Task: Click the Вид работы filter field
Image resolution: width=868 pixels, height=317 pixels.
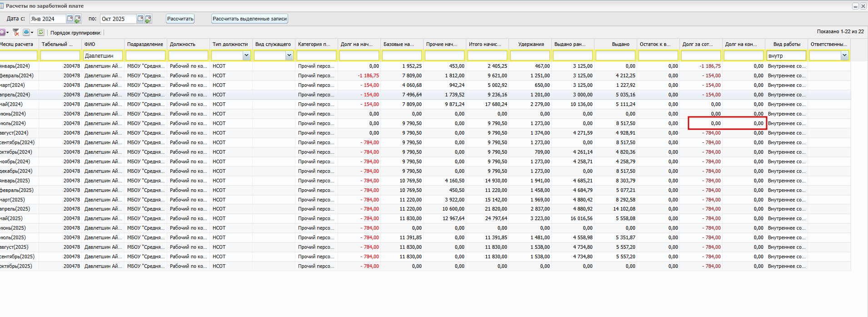Action: pos(786,55)
